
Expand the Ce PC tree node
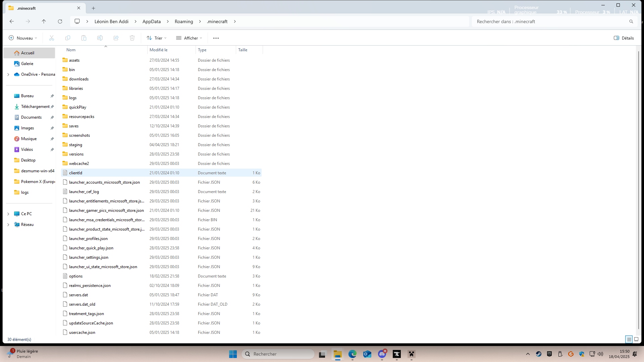(8, 214)
